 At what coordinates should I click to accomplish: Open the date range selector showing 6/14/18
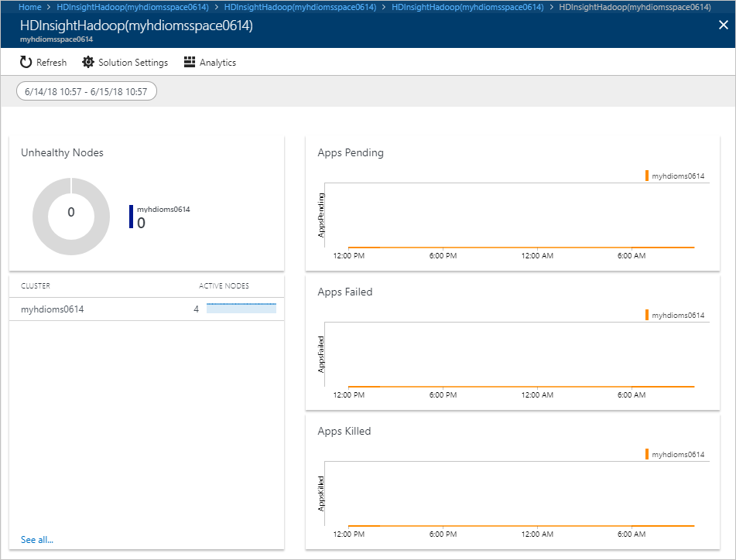pos(86,90)
